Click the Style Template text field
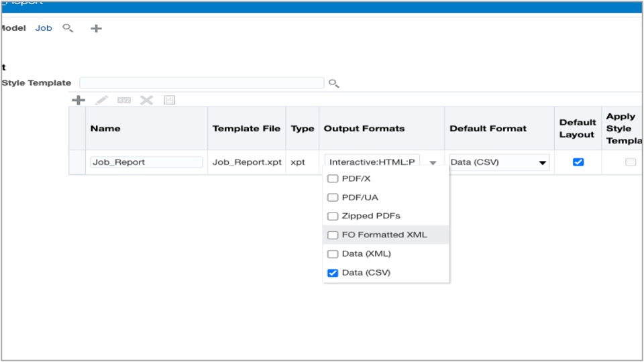Viewport: 644px width, 362px height. 201,83
